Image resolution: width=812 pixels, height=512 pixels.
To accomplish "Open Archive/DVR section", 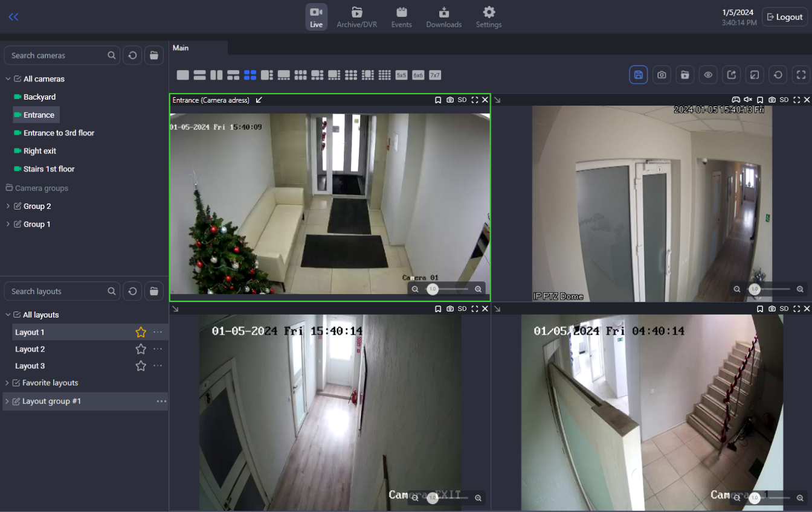I will coord(357,17).
